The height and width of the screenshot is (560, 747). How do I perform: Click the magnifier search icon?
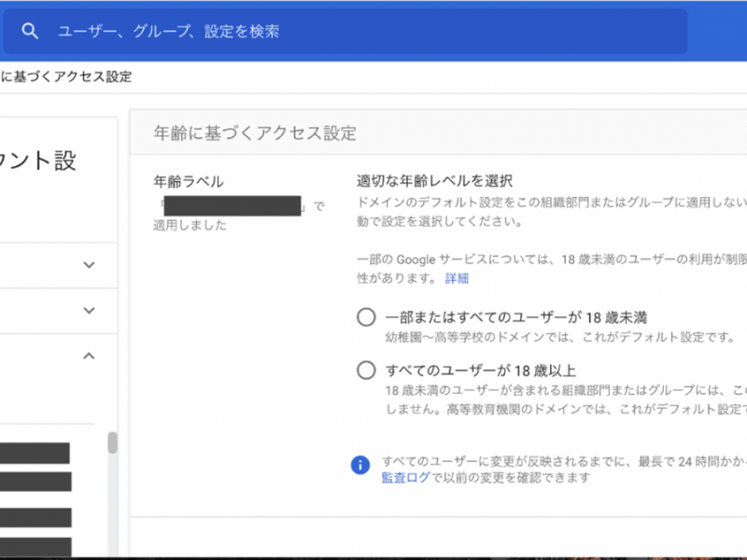(30, 31)
